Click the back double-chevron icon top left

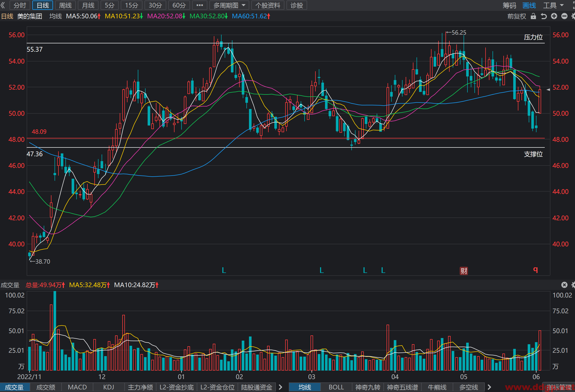3,5
